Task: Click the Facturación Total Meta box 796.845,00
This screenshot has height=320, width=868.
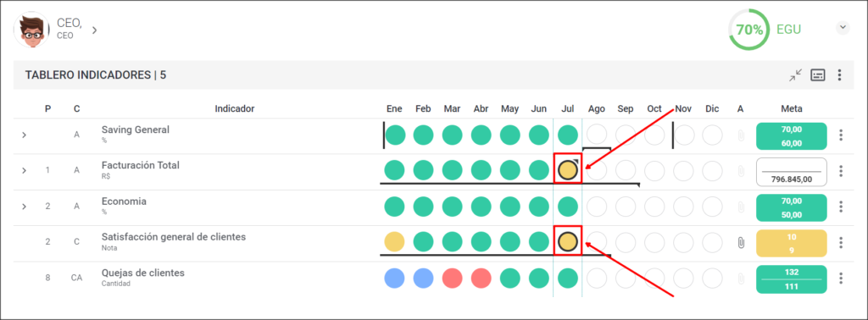Action: (x=791, y=172)
